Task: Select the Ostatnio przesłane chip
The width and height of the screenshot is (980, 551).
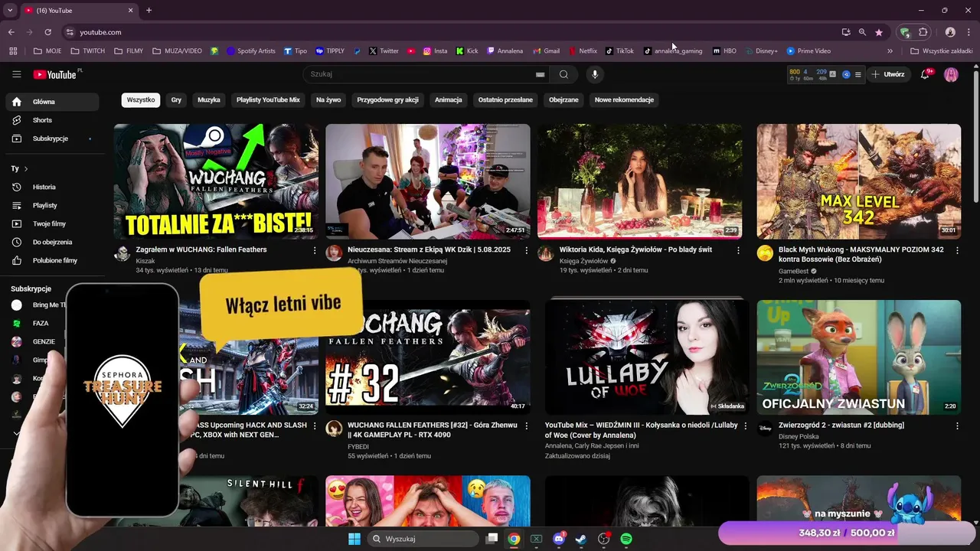Action: [505, 99]
